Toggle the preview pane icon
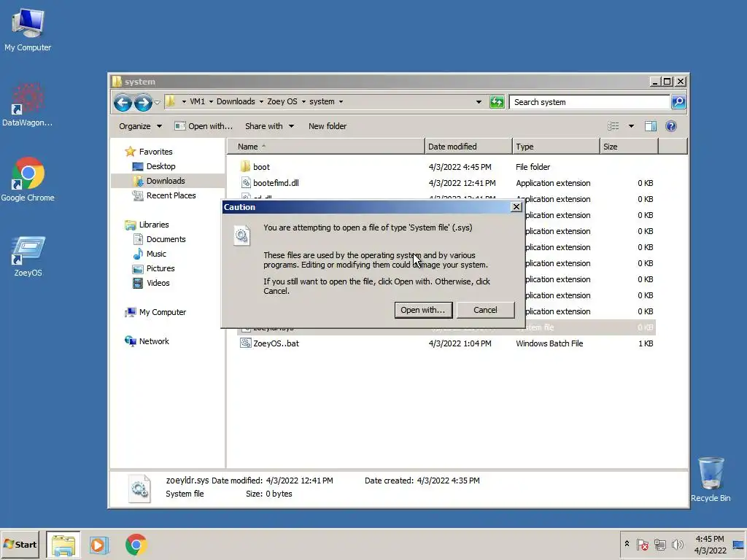 pos(650,126)
